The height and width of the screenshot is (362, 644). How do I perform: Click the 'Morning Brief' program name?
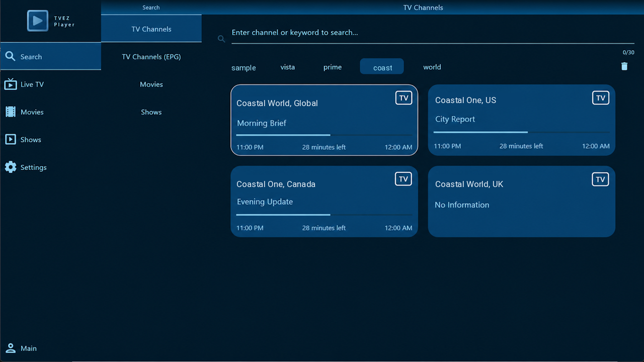pyautogui.click(x=262, y=123)
